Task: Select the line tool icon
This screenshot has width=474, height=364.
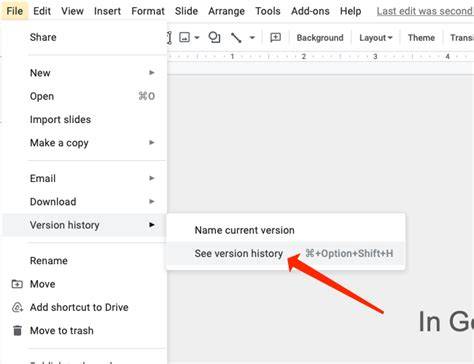Action: click(236, 38)
